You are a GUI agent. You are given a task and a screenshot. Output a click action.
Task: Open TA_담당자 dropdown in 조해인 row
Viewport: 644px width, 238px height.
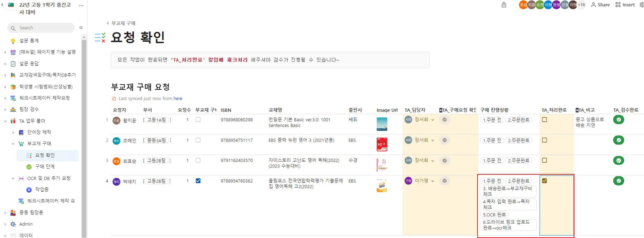pyautogui.click(x=432, y=140)
